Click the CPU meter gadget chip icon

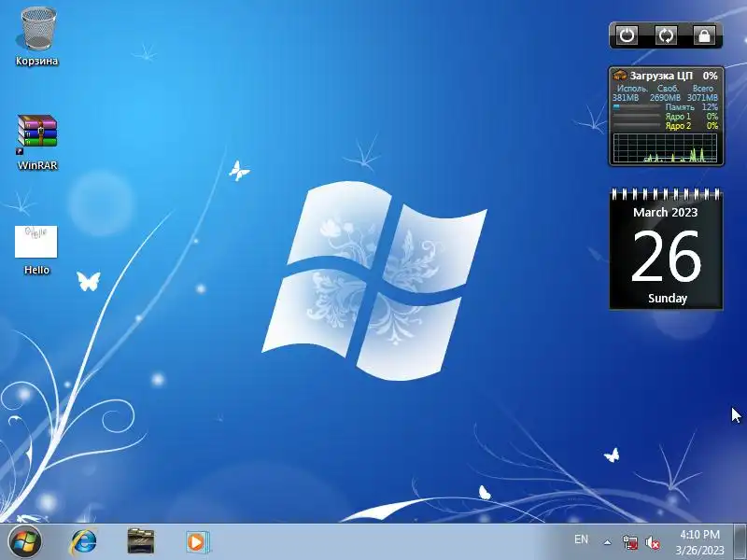click(x=620, y=75)
